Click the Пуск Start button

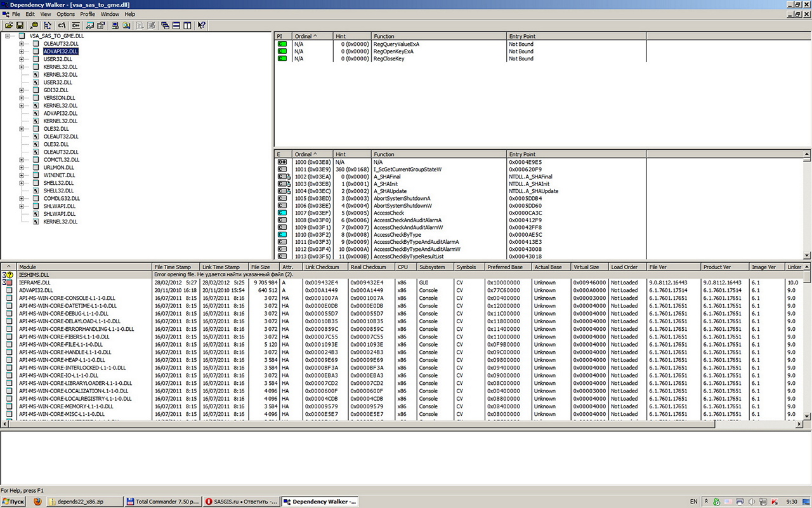[x=13, y=502]
